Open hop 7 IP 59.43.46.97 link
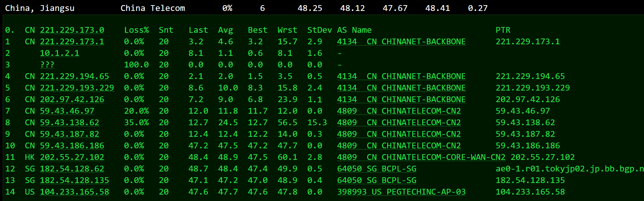 pos(67,111)
